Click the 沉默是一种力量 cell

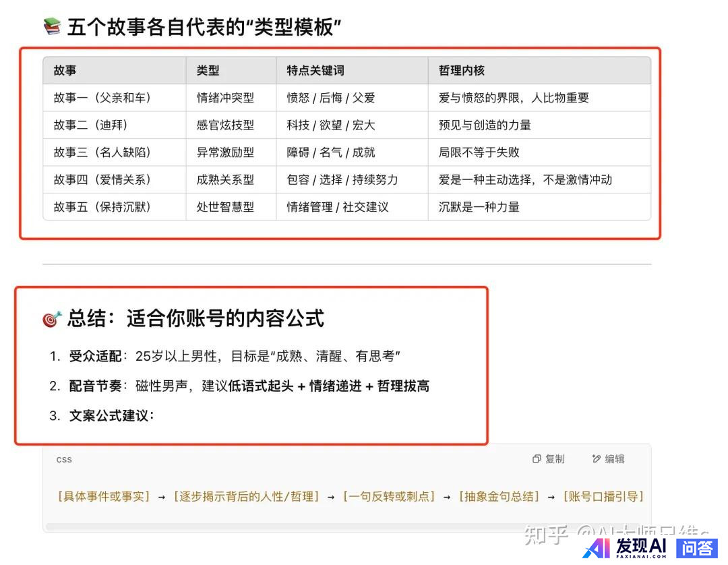pyautogui.click(x=479, y=207)
